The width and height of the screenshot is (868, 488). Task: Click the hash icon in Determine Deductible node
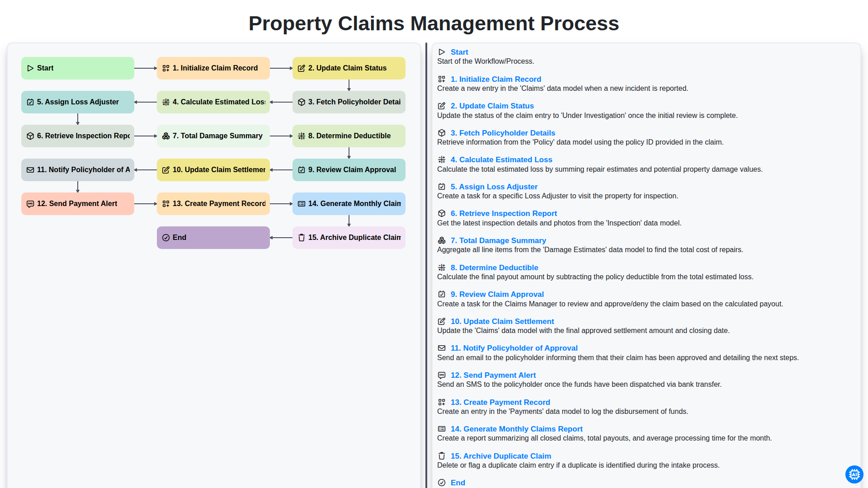(302, 136)
